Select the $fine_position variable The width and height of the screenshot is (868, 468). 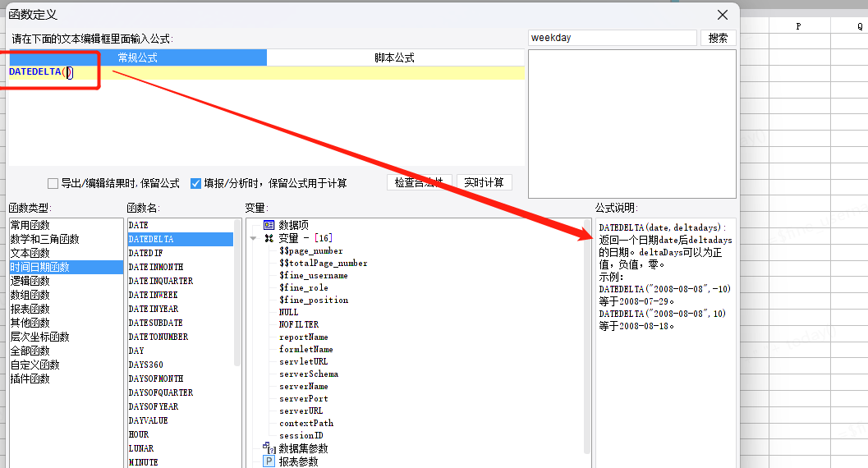coord(314,300)
